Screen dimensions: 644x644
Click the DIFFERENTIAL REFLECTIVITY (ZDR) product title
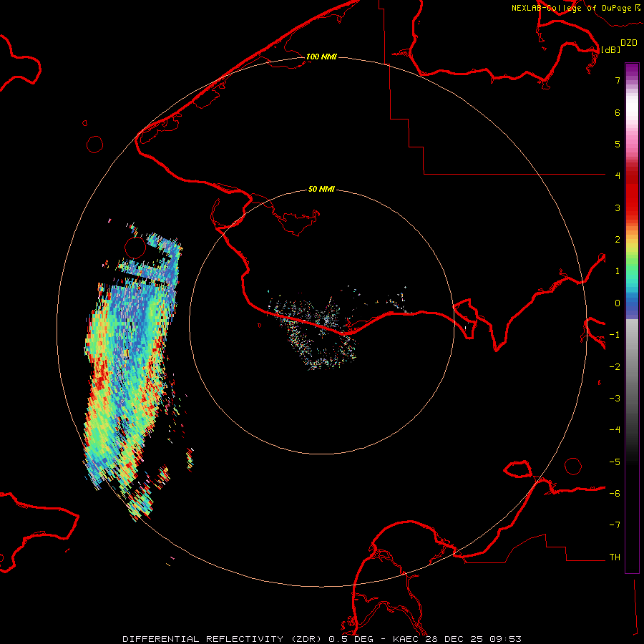[x=223, y=639]
